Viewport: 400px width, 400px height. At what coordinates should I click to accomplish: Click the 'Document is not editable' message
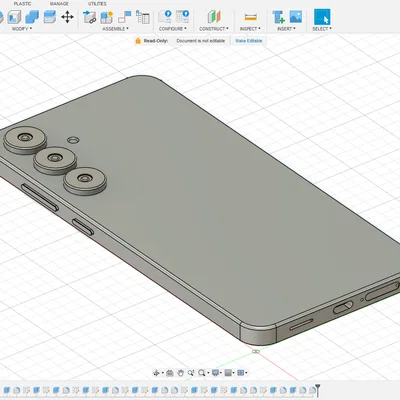click(x=201, y=41)
